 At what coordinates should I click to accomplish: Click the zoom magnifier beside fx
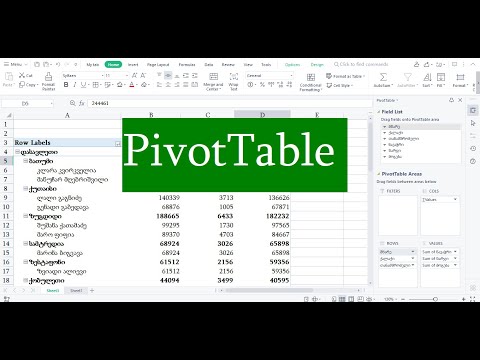coord(72,103)
